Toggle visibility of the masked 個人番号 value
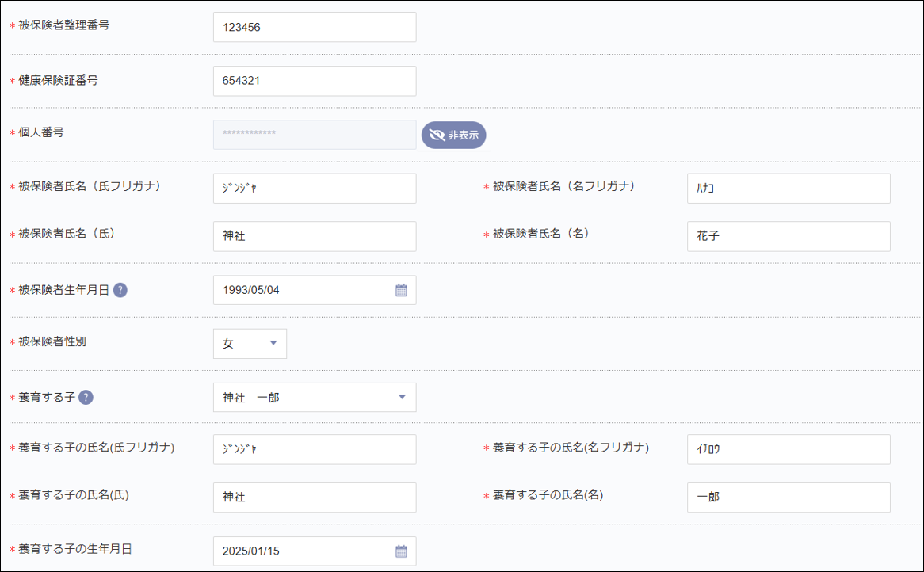Viewport: 924px width, 572px height. coord(453,135)
